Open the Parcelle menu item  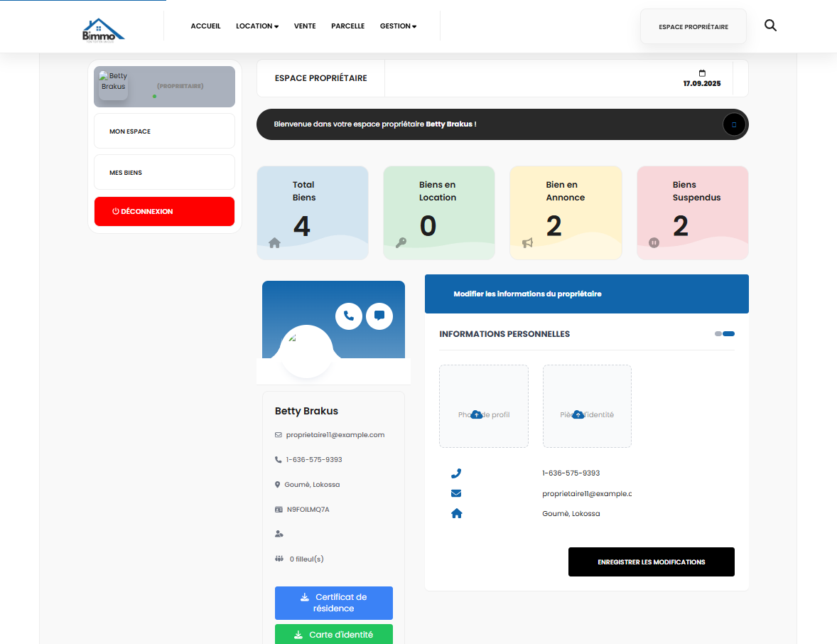[347, 26]
